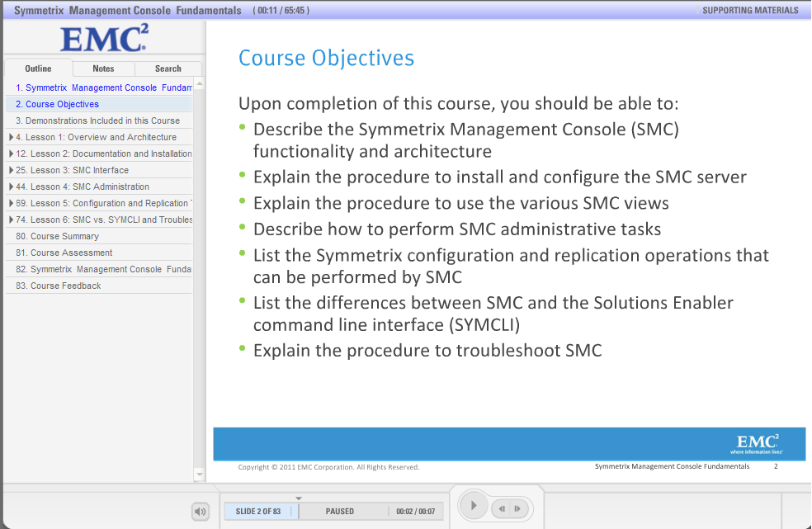The image size is (812, 529).
Task: Open the slide selector dropdown arrow
Action: (x=298, y=498)
